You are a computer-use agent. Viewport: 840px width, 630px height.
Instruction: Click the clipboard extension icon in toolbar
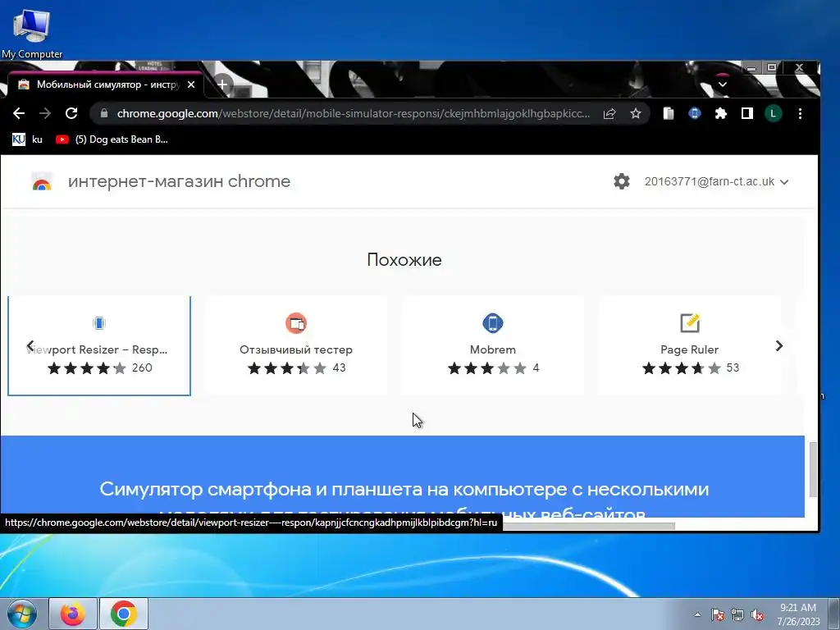(x=669, y=113)
